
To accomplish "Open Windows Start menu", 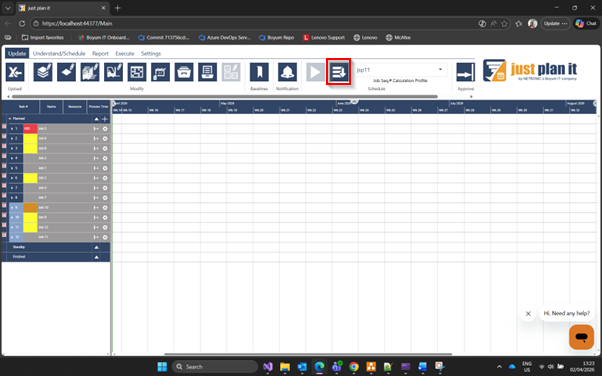I will pos(162,367).
